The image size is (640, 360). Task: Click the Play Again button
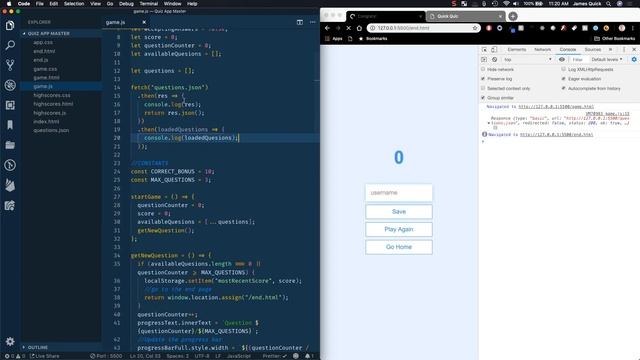click(x=399, y=229)
